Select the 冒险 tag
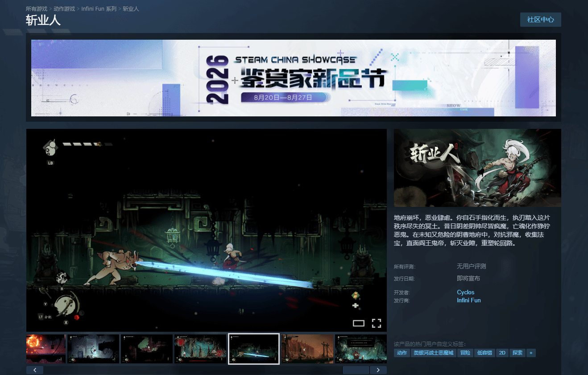 tap(465, 353)
